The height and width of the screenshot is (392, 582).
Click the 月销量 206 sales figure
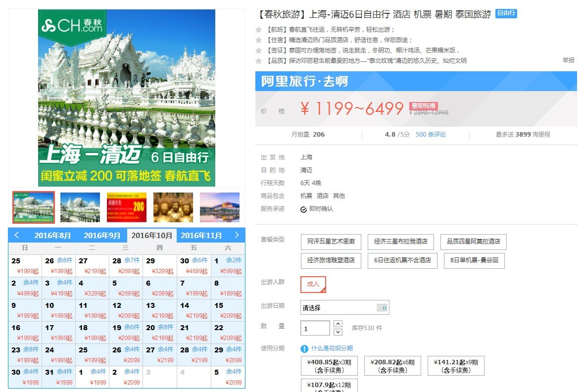click(308, 135)
